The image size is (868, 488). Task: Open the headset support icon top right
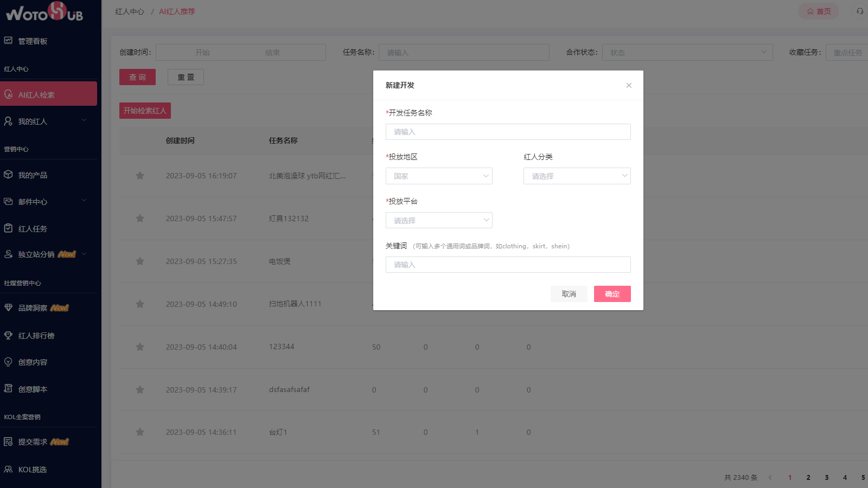click(x=858, y=11)
